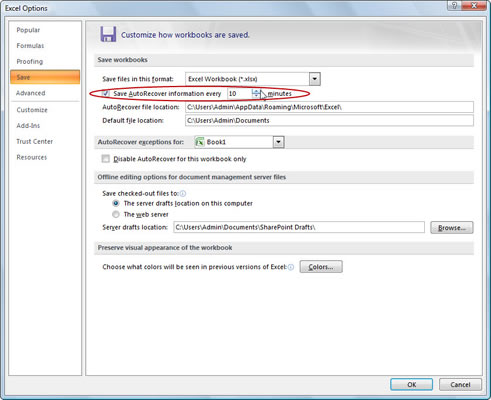Open the Colors button
491x400 pixels.
pos(321,267)
